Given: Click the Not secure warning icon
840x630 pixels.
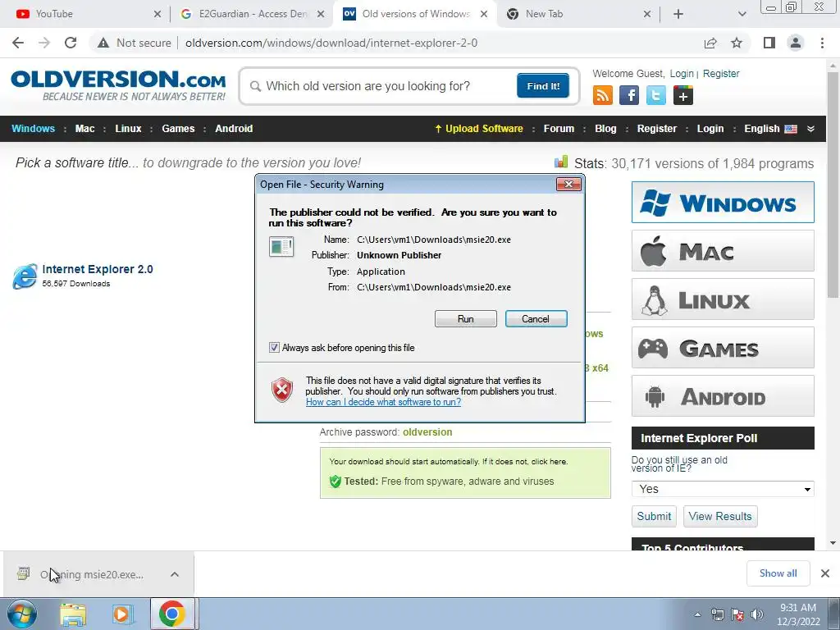Looking at the screenshot, I should [x=103, y=43].
